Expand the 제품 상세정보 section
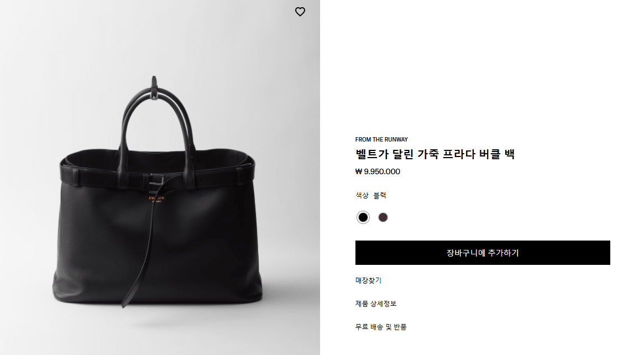Viewport: 644px width, 355px height. [x=376, y=304]
